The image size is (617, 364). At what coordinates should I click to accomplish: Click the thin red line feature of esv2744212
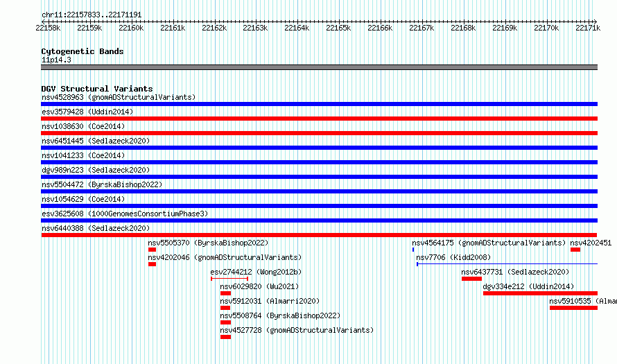click(229, 279)
